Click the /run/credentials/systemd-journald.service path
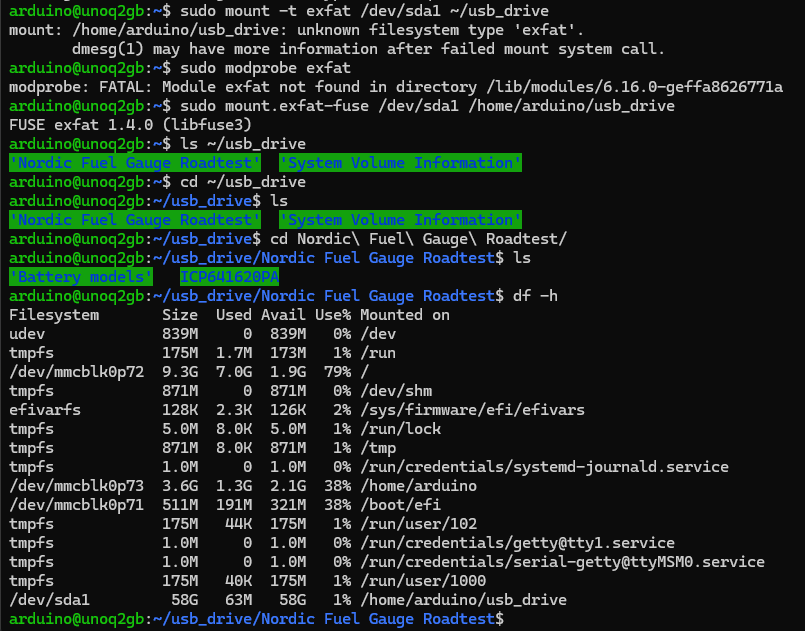 (544, 467)
